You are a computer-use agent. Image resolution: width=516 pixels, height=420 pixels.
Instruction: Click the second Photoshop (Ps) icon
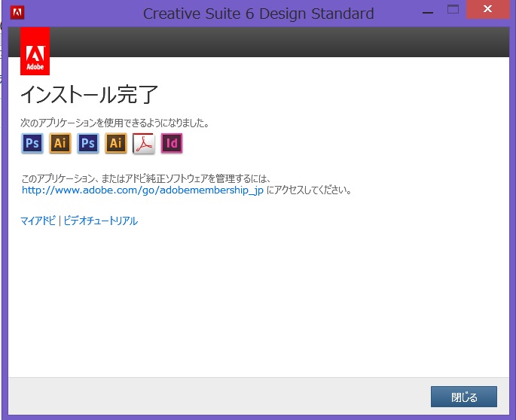coord(88,143)
